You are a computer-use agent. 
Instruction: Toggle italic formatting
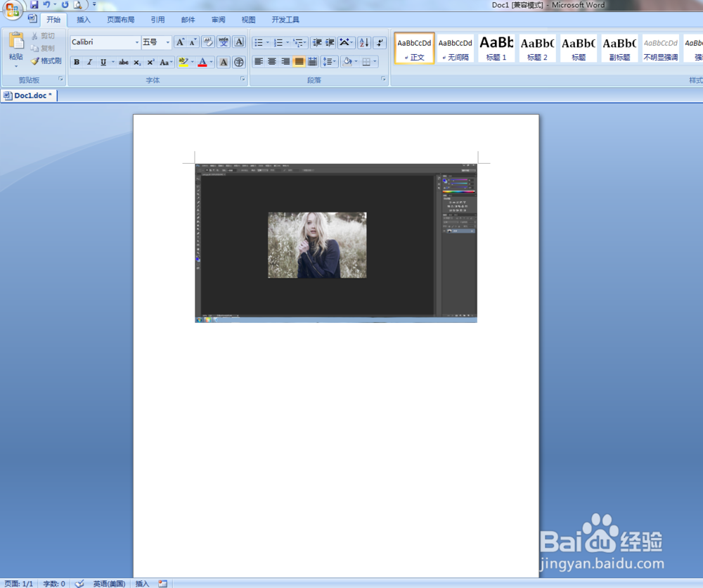[x=90, y=62]
